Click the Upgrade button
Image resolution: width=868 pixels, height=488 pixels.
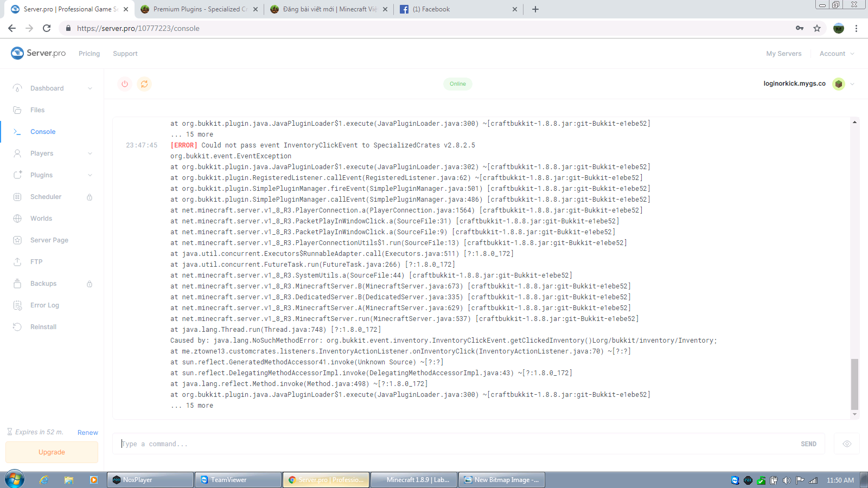(52, 452)
